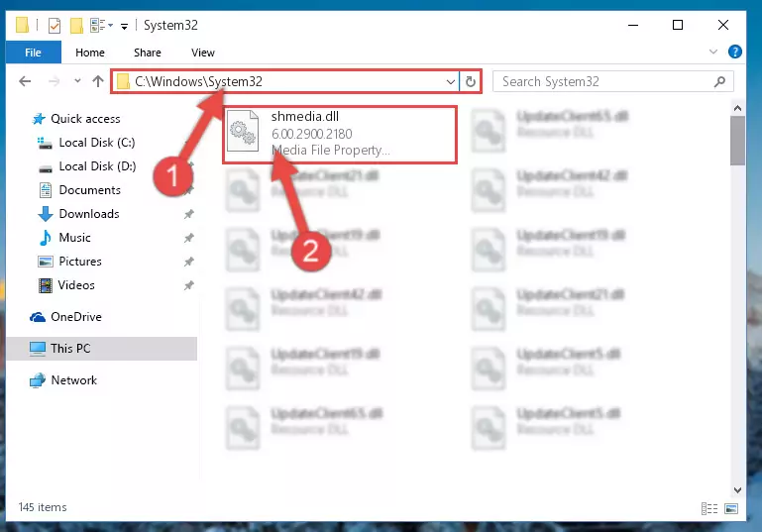Click the Network icon in the sidebar

coord(38,380)
